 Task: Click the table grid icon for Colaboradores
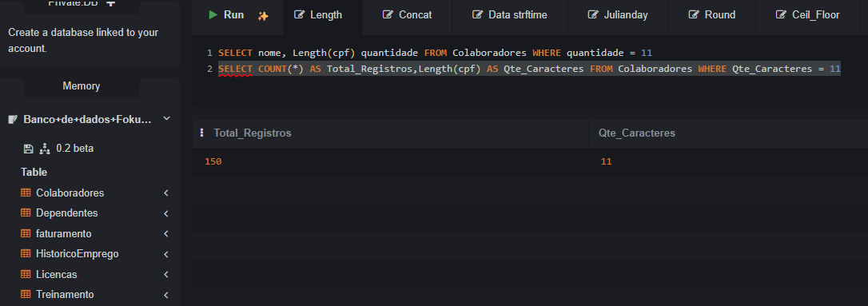pos(26,193)
